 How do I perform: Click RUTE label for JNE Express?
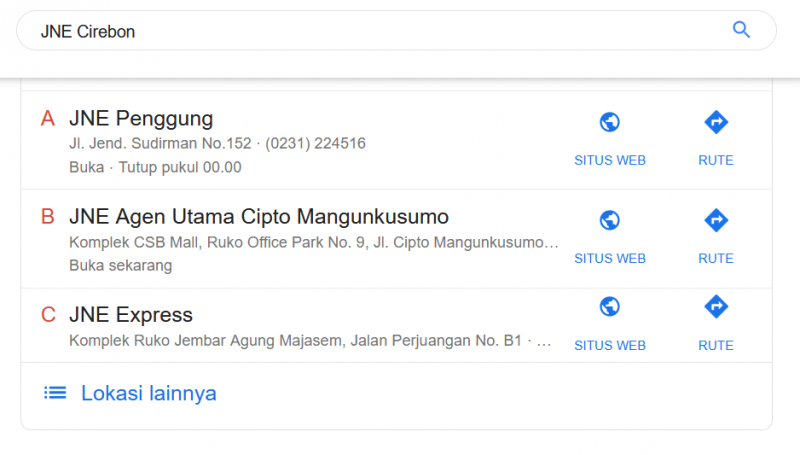716,345
